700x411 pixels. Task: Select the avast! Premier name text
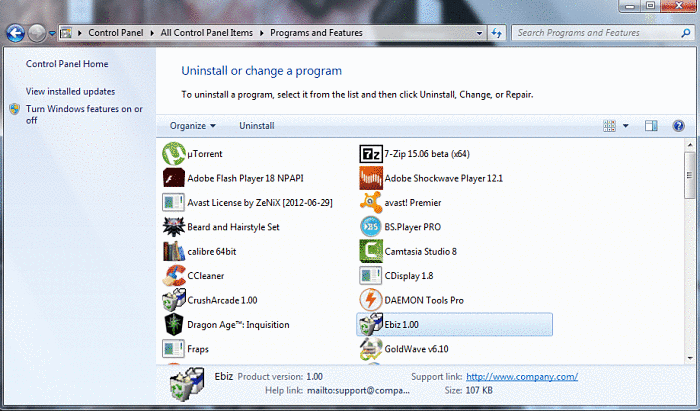pos(412,203)
